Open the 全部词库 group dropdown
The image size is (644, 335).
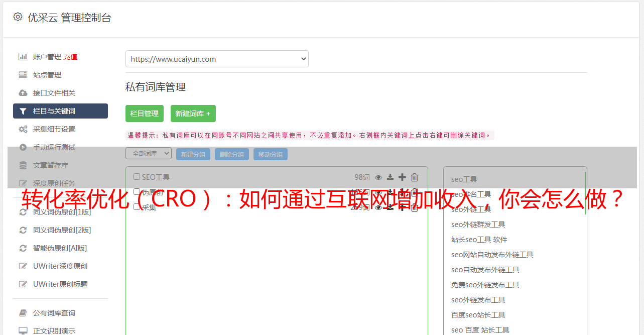click(149, 153)
